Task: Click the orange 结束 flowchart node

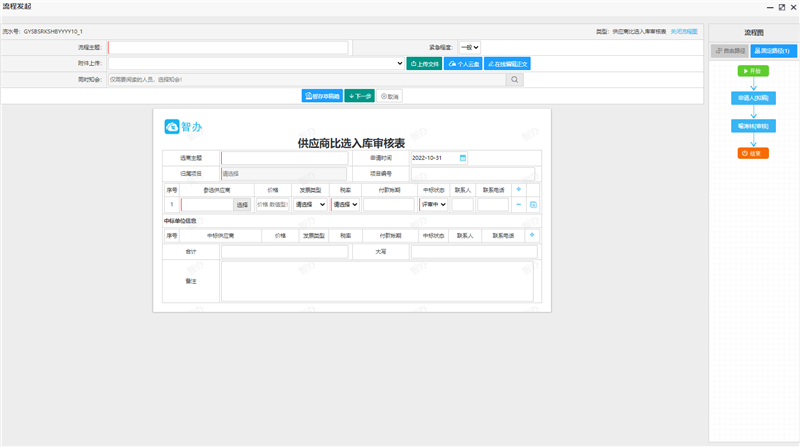Action: coord(753,153)
